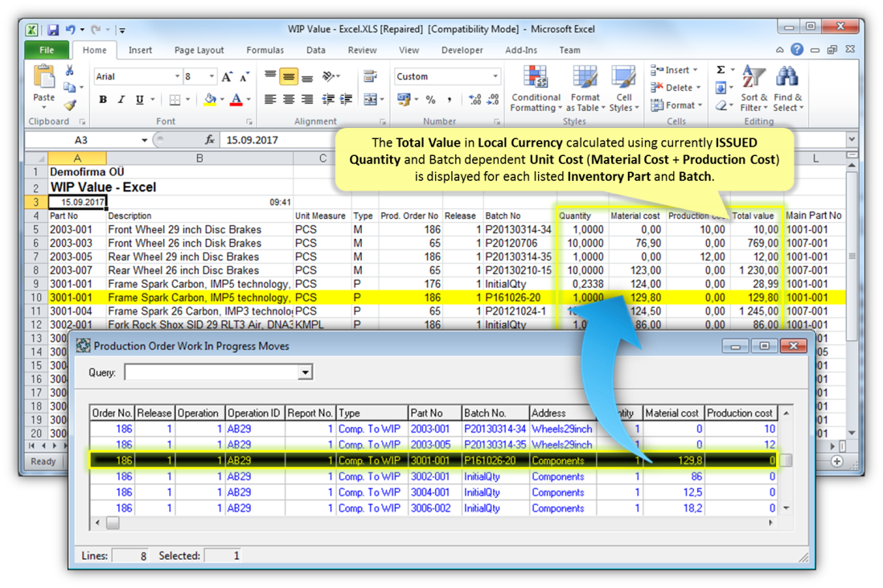The width and height of the screenshot is (883, 588).
Task: Switch to the Page Layout tab
Action: point(199,50)
